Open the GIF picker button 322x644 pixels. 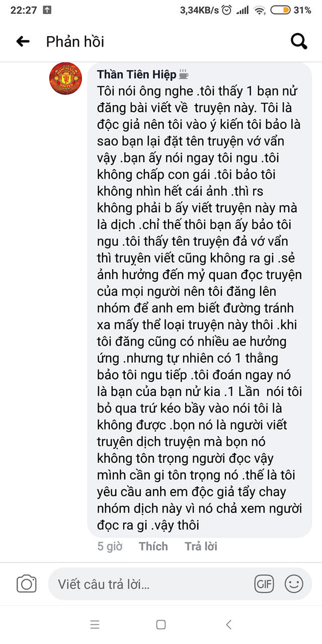click(x=264, y=584)
